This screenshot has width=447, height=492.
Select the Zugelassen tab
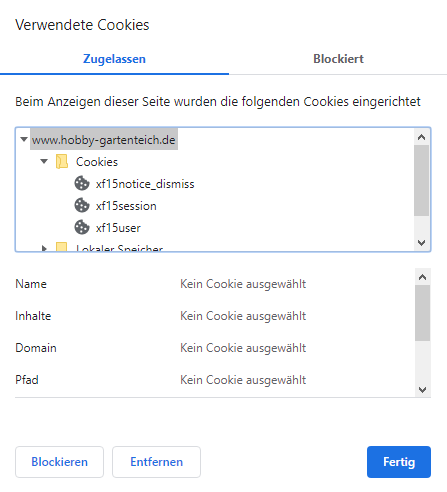click(114, 59)
